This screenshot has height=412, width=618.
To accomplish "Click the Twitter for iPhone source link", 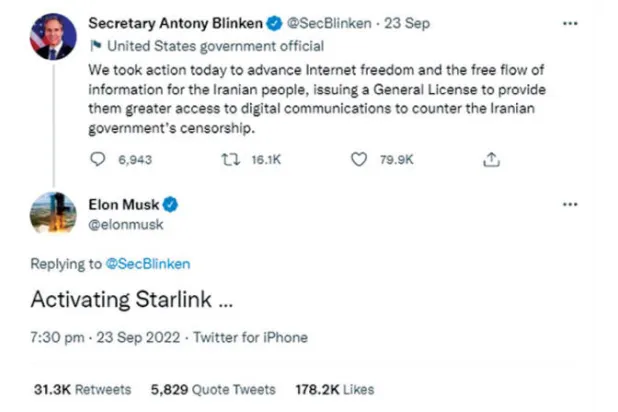I will click(251, 337).
